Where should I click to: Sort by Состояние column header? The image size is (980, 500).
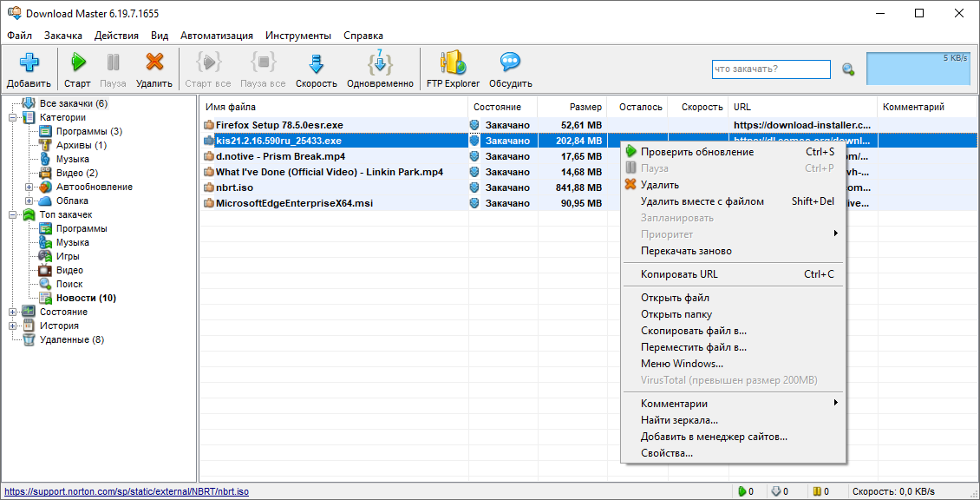(502, 107)
